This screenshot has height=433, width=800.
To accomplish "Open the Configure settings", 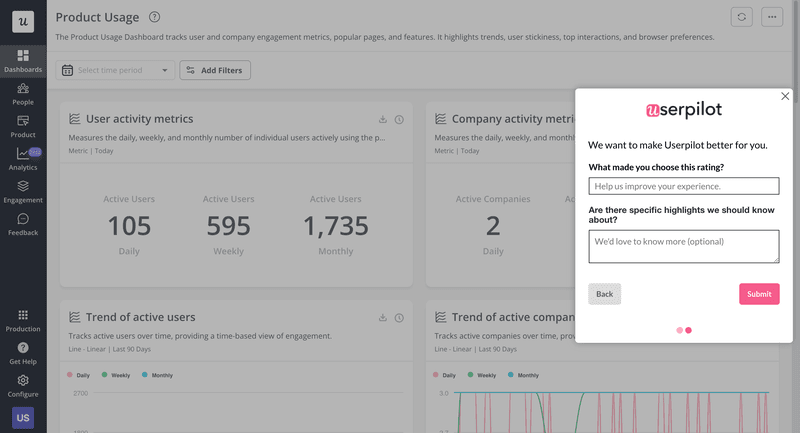I will click(23, 386).
